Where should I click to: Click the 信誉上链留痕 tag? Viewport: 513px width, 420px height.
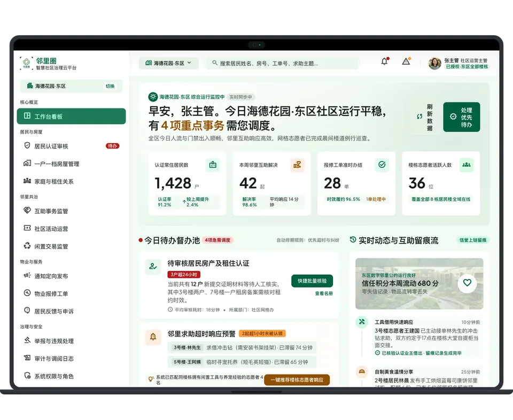[473, 240]
